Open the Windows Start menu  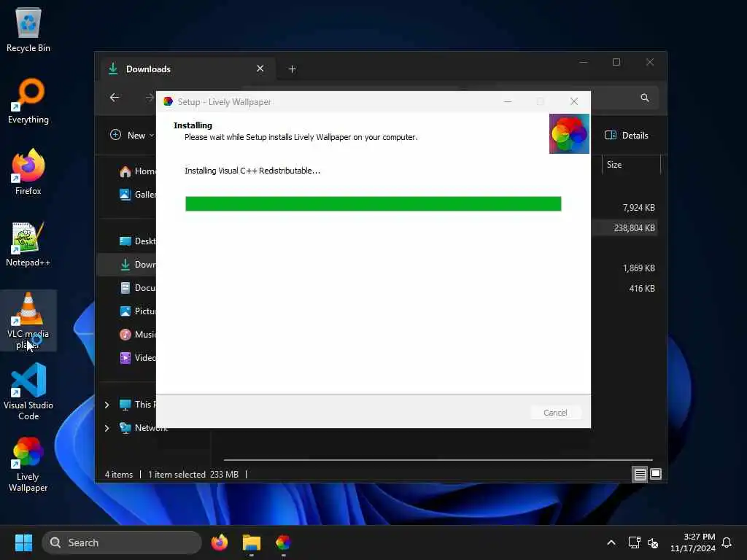23,542
